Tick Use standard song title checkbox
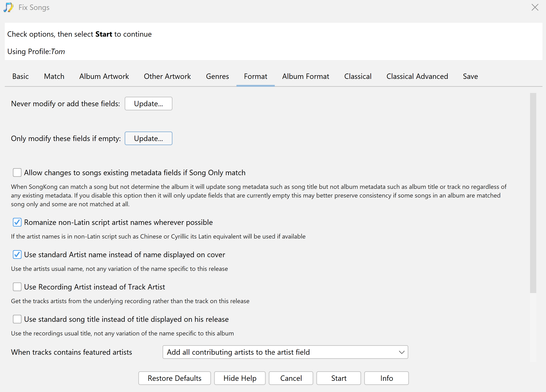The width and height of the screenshot is (546, 392). 17,319
